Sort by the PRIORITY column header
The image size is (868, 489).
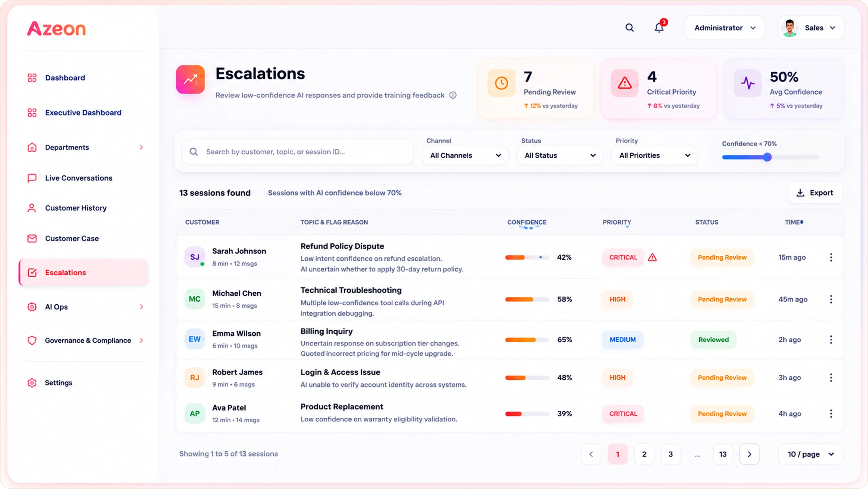(617, 222)
